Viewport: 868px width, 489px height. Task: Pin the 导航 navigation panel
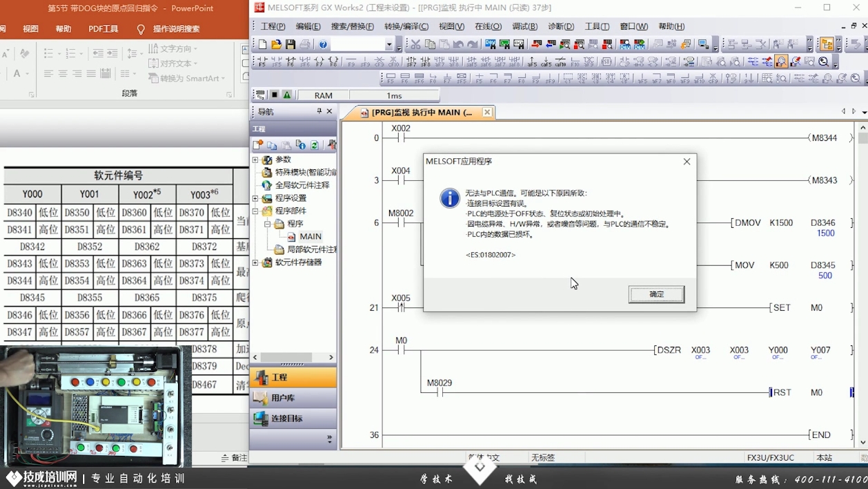(x=319, y=111)
